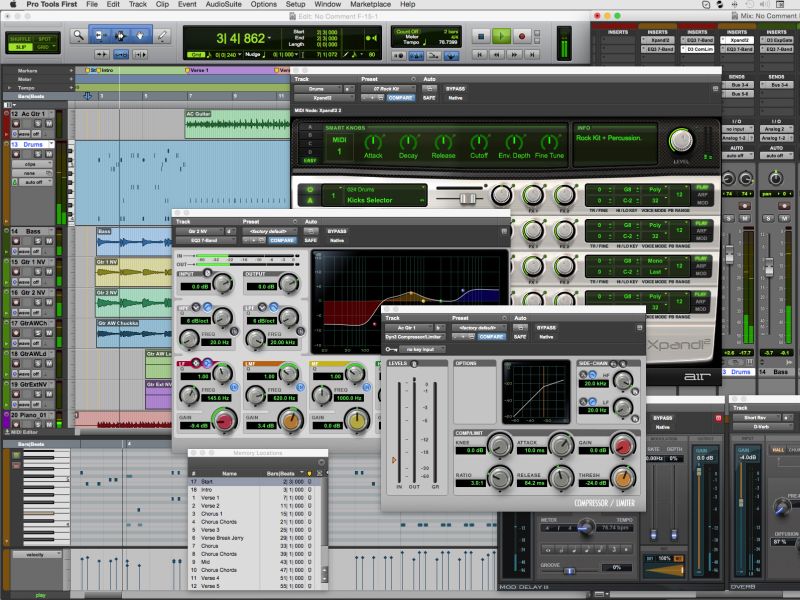Click the 145.6 Hz LF frequency field

point(218,398)
